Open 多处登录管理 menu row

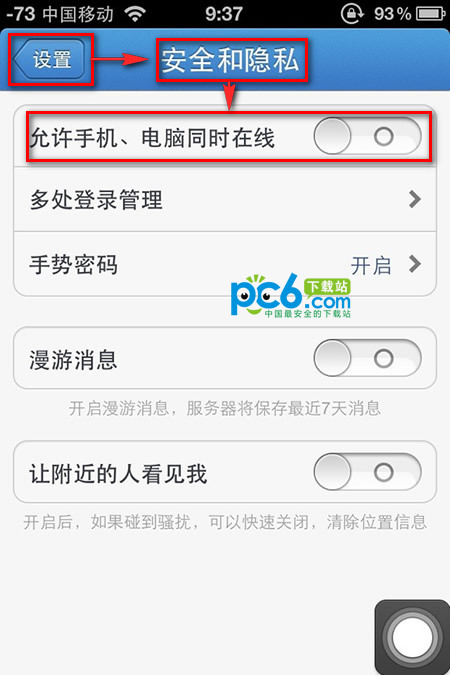point(225,199)
